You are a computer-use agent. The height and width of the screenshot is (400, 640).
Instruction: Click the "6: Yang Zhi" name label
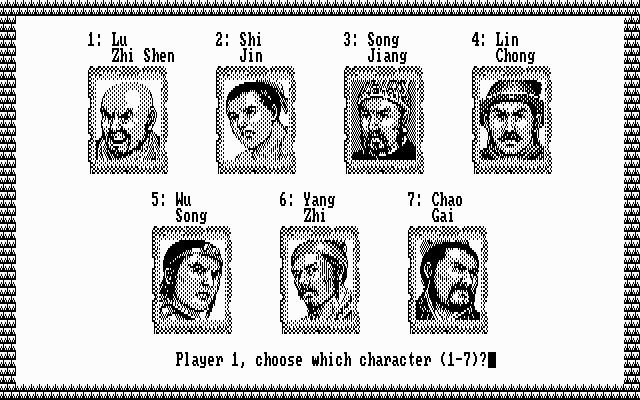click(307, 208)
